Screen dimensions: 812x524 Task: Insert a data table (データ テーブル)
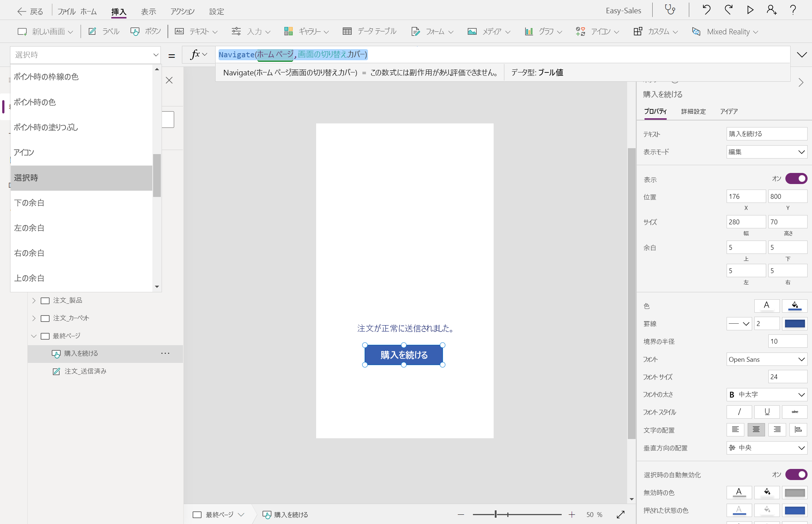coord(369,31)
